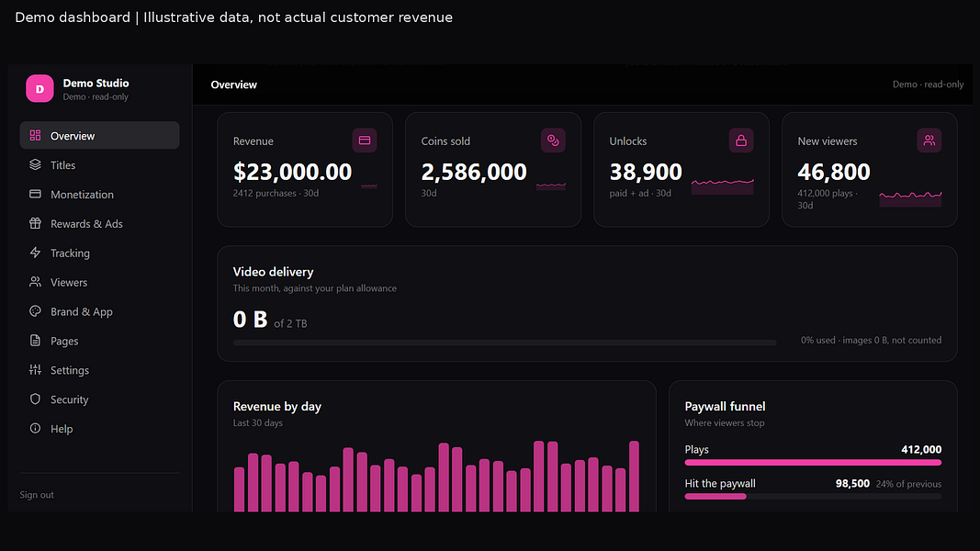Open Brand & App settings

(x=99, y=311)
